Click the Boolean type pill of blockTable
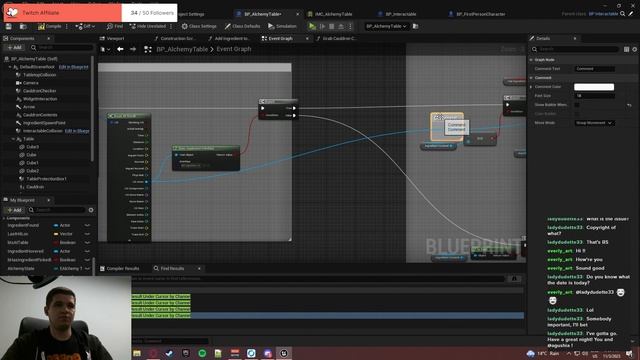Image resolution: width=640 pixels, height=360 pixels. pyautogui.click(x=64, y=242)
